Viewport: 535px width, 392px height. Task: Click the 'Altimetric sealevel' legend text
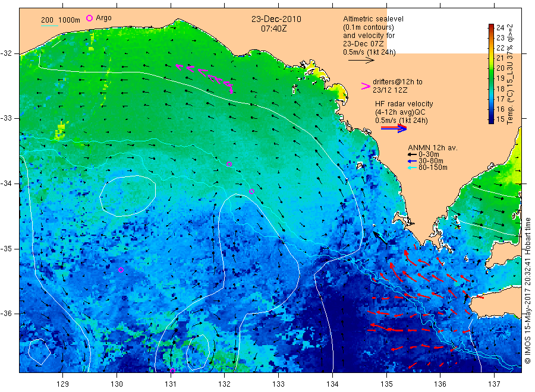click(373, 19)
